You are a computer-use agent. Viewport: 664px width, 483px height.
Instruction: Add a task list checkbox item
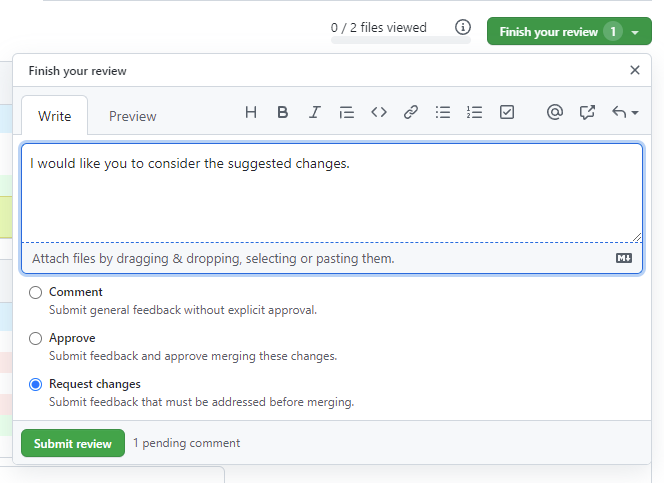coord(506,113)
